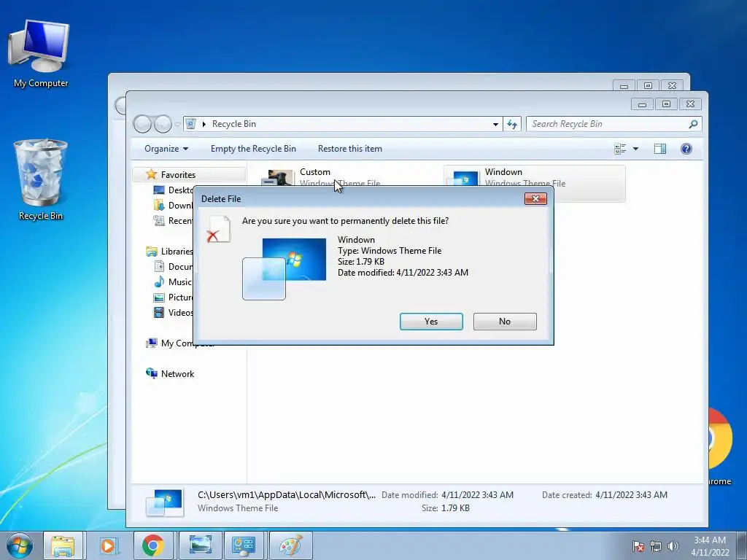Image resolution: width=747 pixels, height=560 pixels.
Task: Click the Date created value in details pane
Action: [x=631, y=495]
